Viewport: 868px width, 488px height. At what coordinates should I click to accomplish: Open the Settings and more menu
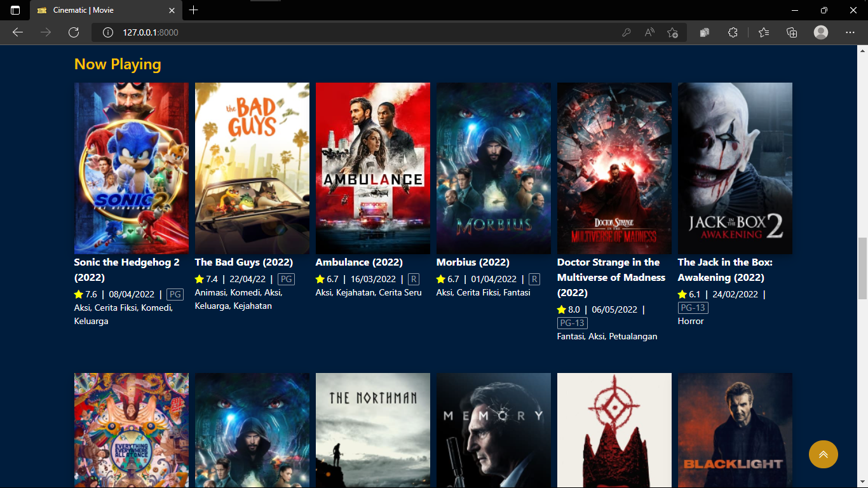(x=850, y=32)
